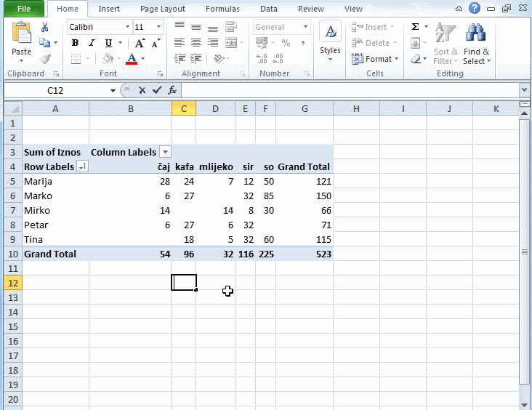532x410 pixels.
Task: Increase font size with Grow Font
Action: coord(140,43)
